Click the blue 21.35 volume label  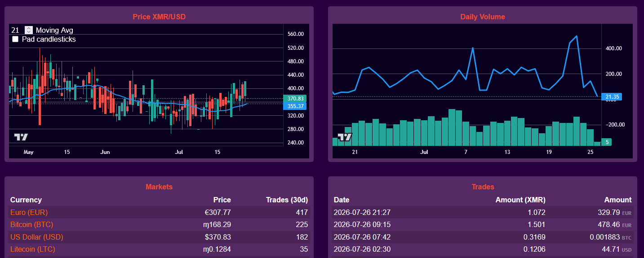click(x=611, y=96)
